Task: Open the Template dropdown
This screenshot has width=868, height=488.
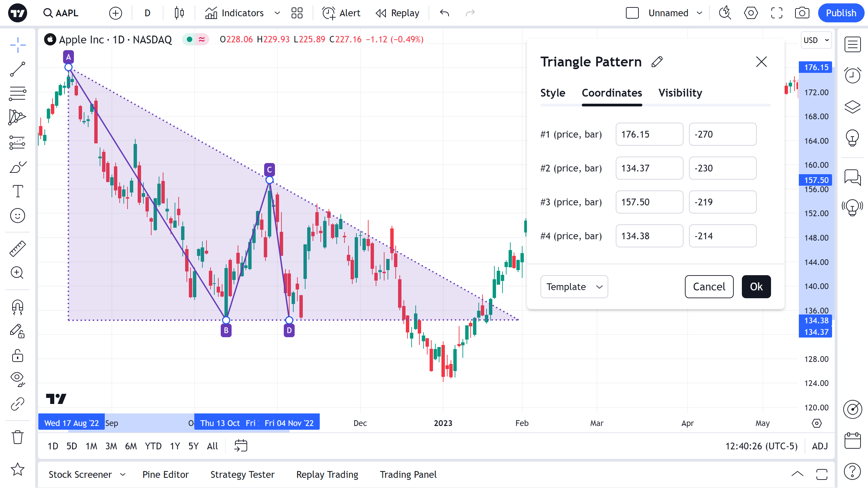Action: (x=574, y=287)
